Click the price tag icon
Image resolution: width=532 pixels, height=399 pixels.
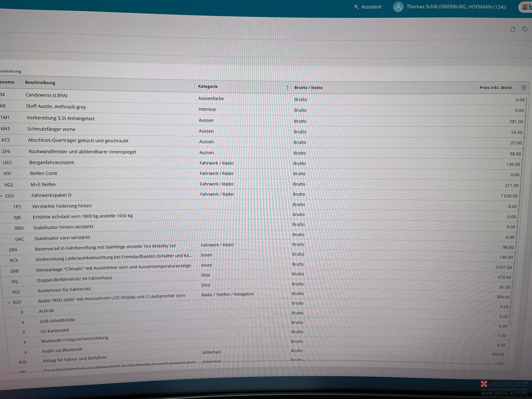tap(525, 29)
